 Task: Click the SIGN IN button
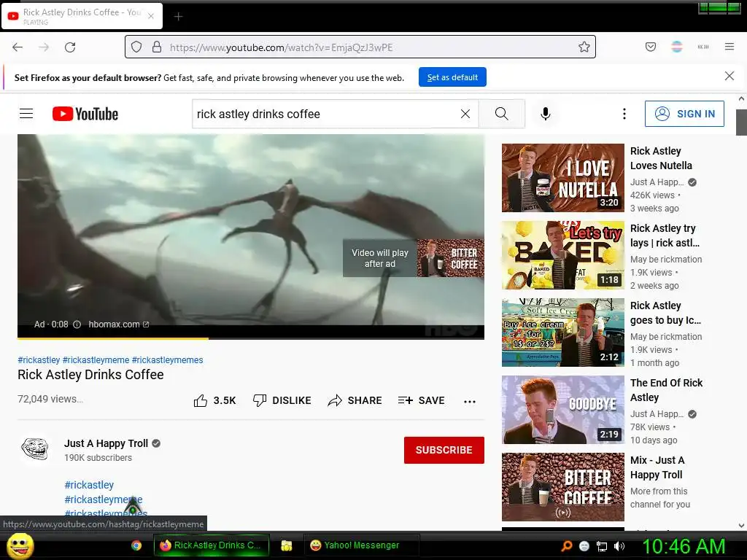pos(684,114)
